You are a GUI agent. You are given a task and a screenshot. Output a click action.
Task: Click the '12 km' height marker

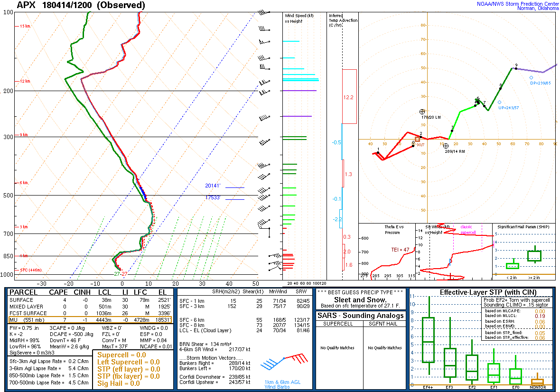(x=25, y=81)
